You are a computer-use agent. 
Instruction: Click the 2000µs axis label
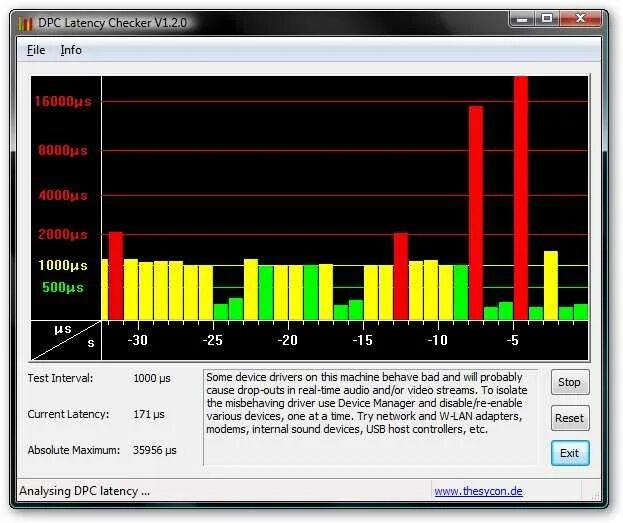coord(63,234)
